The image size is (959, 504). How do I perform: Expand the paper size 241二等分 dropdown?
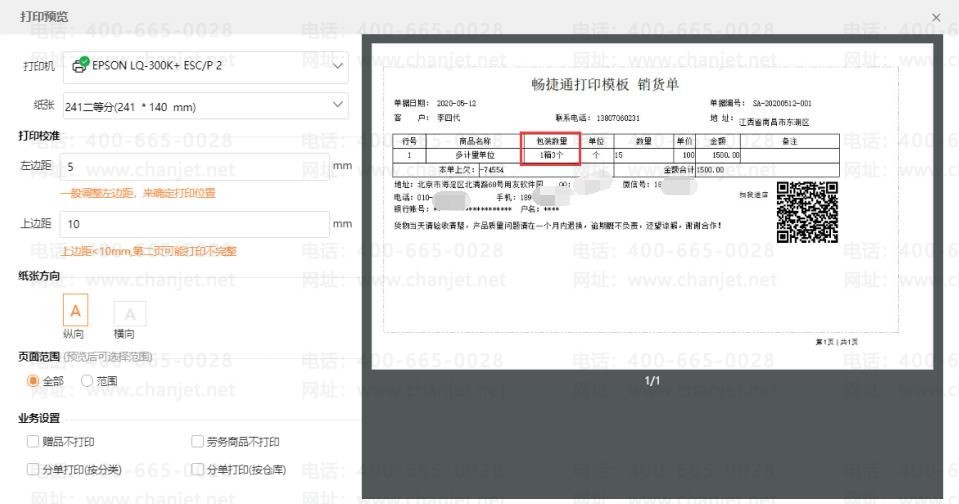pos(206,106)
